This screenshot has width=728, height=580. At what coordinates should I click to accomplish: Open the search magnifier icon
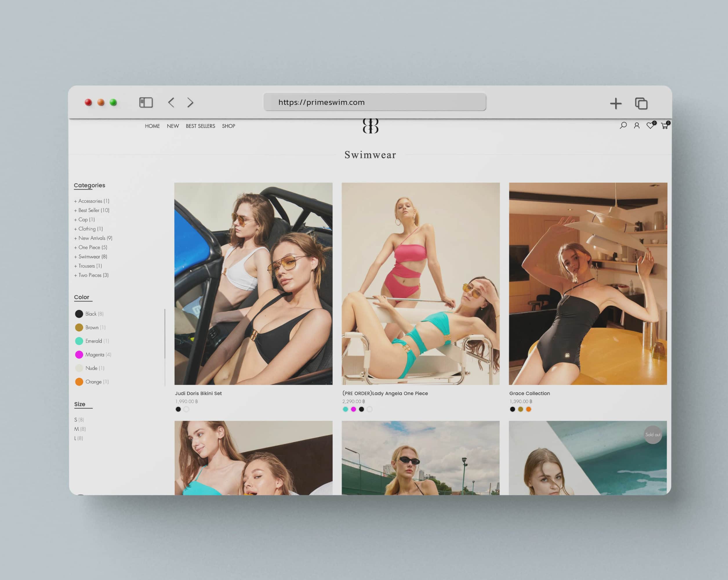pyautogui.click(x=623, y=125)
